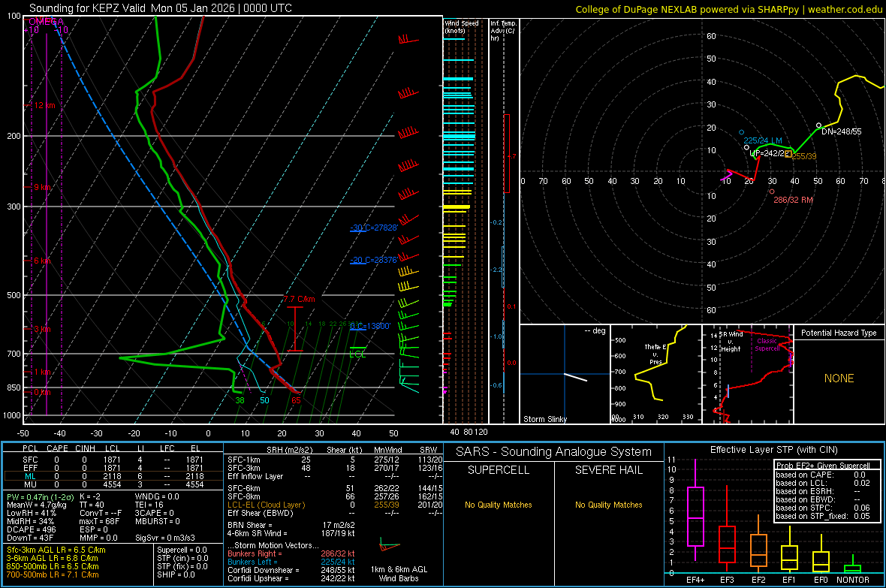Click the '1km & 6km AGL Wind Barbs' caption
This screenshot has width=886, height=588.
coord(399,574)
